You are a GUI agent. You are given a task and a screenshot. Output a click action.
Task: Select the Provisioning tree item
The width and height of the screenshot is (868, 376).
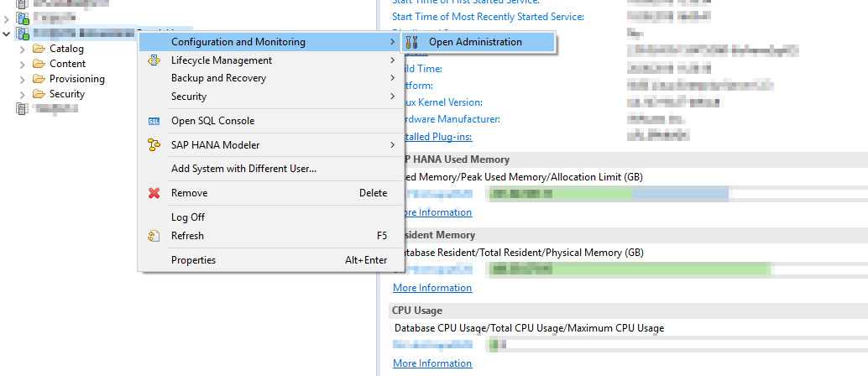(77, 79)
